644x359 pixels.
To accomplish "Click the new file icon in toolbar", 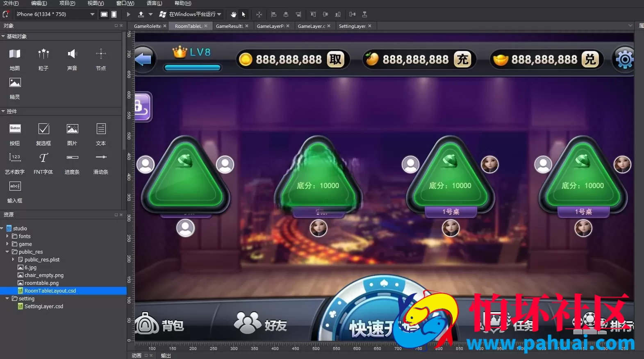I will (6, 14).
